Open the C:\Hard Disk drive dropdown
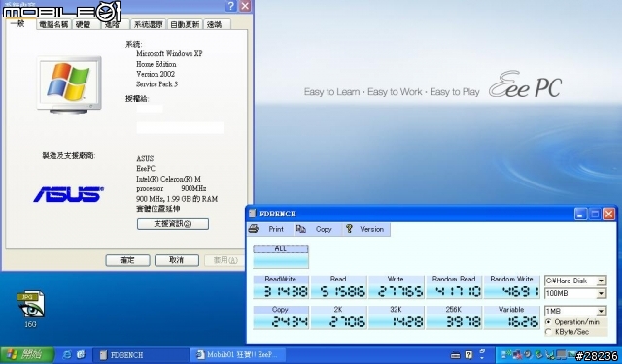Image resolution: width=622 pixels, height=364 pixels. (601, 281)
